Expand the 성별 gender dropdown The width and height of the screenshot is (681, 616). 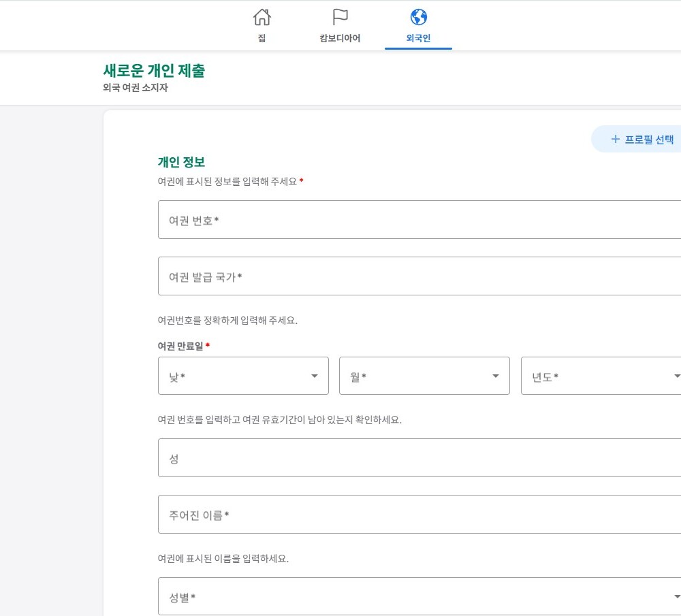[409, 597]
